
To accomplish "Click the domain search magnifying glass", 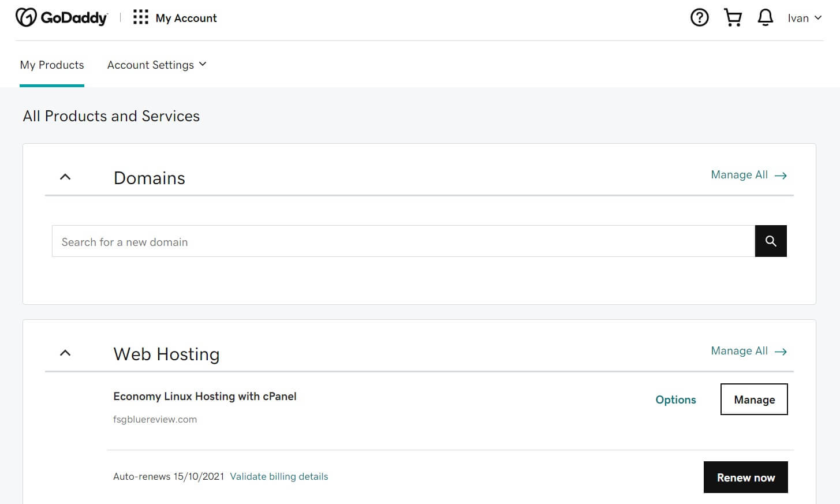I will tap(771, 241).
